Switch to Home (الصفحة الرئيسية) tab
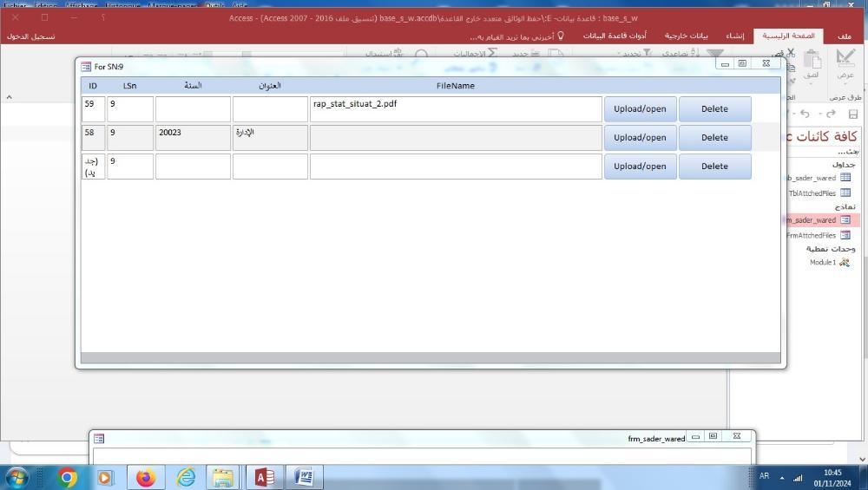Image resolution: width=868 pixels, height=490 pixels. point(788,36)
